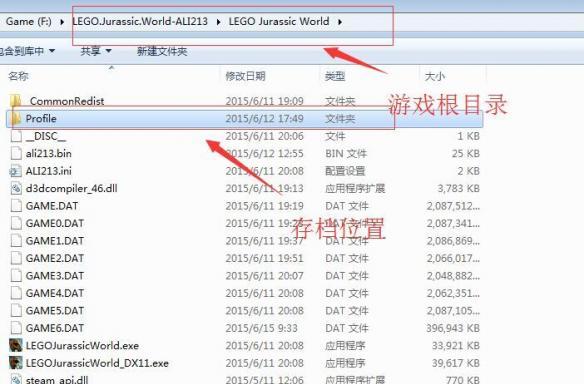The image size is (584, 384).
Task: Select the Profile folder name
Action: 41,118
